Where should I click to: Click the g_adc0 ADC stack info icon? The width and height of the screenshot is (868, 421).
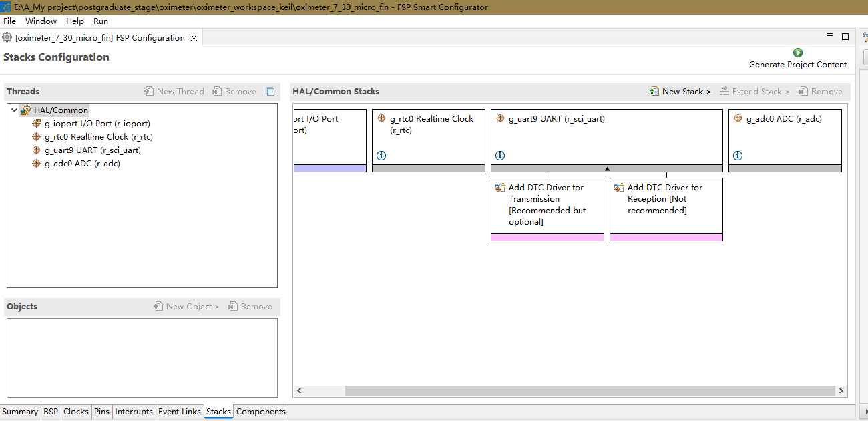[738, 156]
